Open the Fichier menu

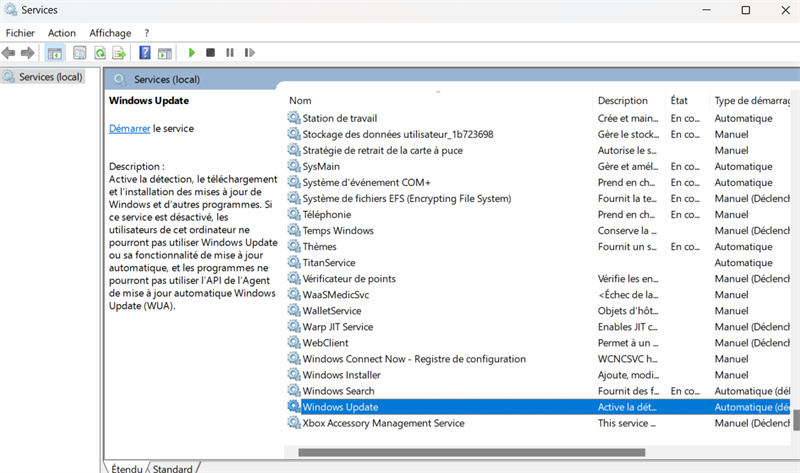[20, 33]
